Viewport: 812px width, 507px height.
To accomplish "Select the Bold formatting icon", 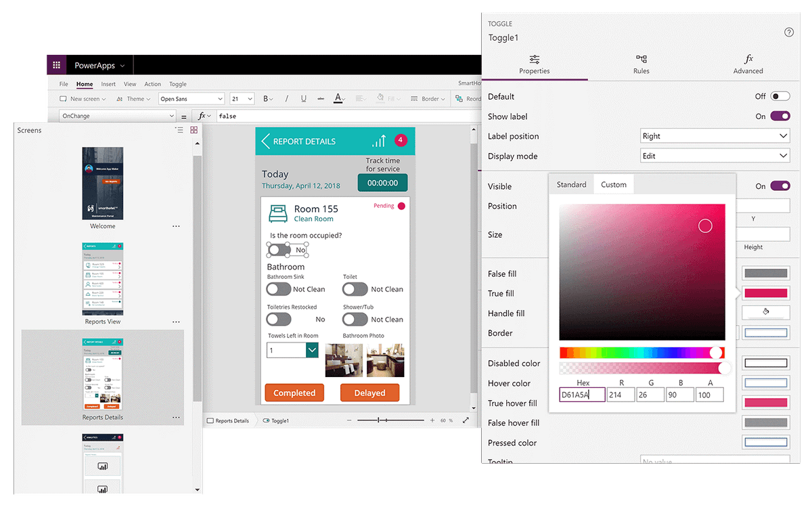I will pos(267,98).
